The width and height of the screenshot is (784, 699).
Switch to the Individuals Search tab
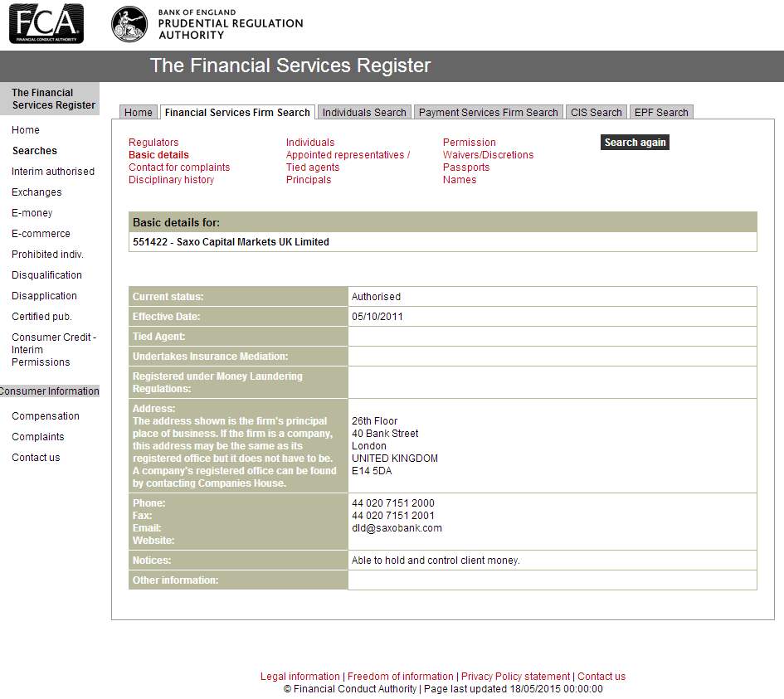(x=364, y=113)
